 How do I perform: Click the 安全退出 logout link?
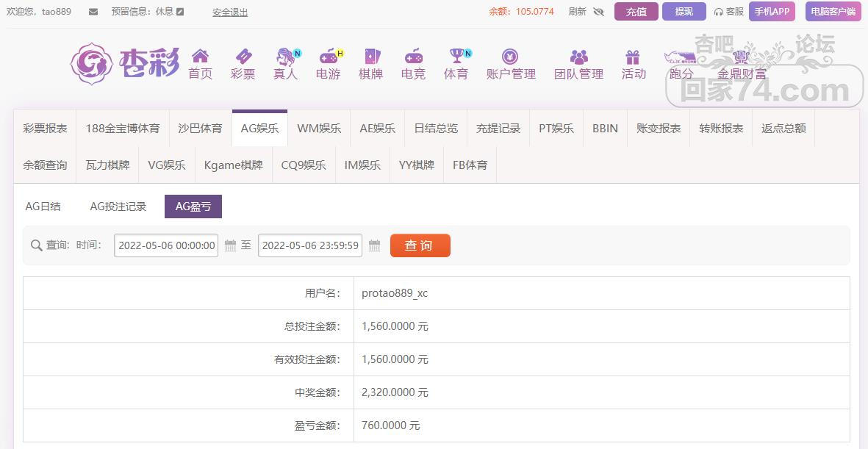click(x=230, y=12)
